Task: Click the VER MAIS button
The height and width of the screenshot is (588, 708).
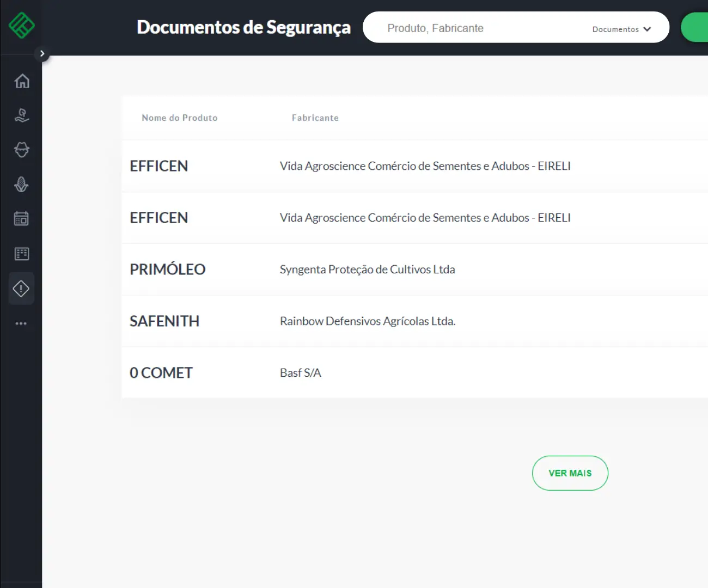Action: [570, 473]
